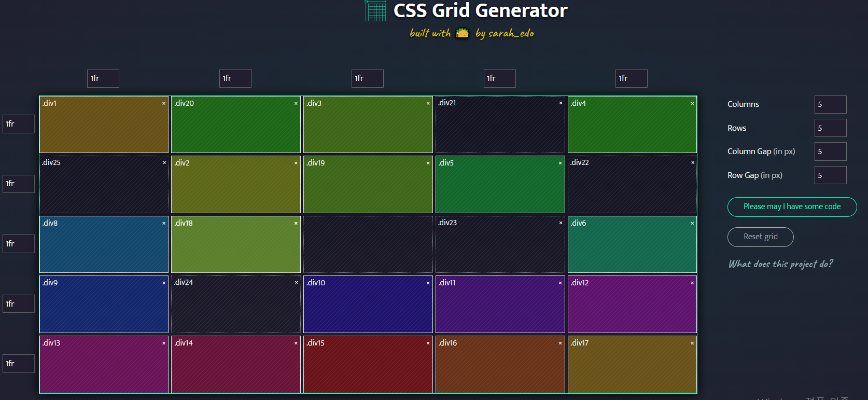This screenshot has width=868, height=400.
Task: Close .div8 via its x icon
Action: 164,223
